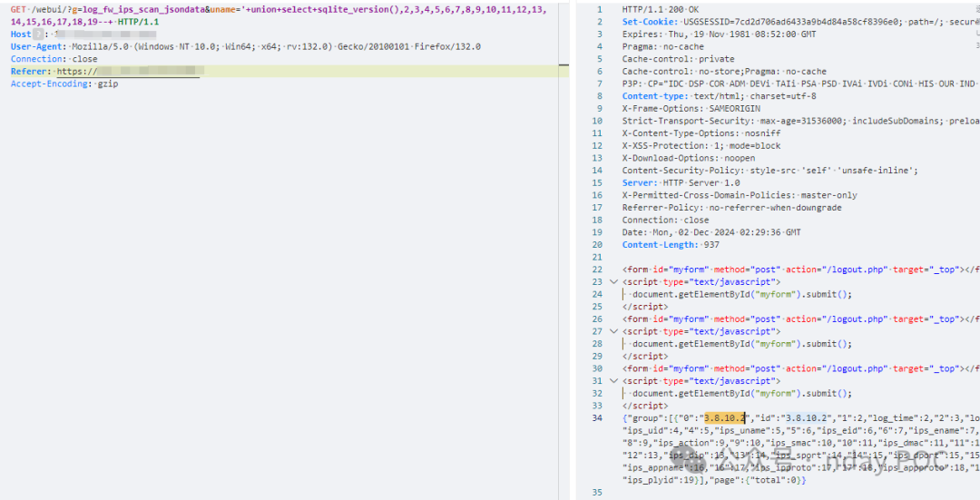Screen dimensions: 980x500
Task: Click the Content-Security-Policy header
Action: tap(770, 170)
